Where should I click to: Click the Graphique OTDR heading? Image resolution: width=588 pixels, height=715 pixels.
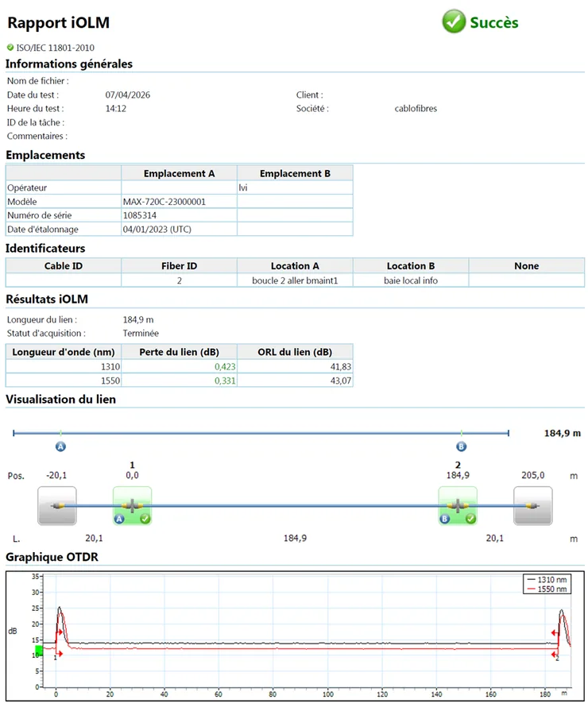pyautogui.click(x=52, y=557)
